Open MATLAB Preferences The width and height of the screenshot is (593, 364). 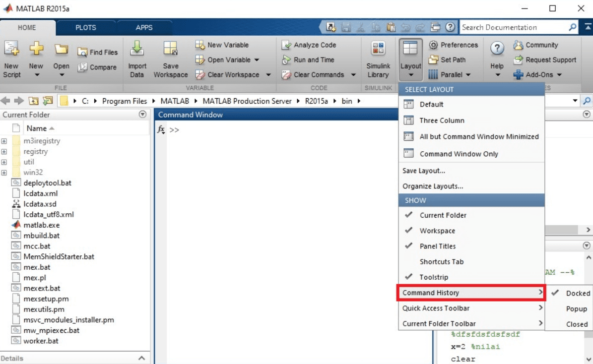pyautogui.click(x=454, y=45)
